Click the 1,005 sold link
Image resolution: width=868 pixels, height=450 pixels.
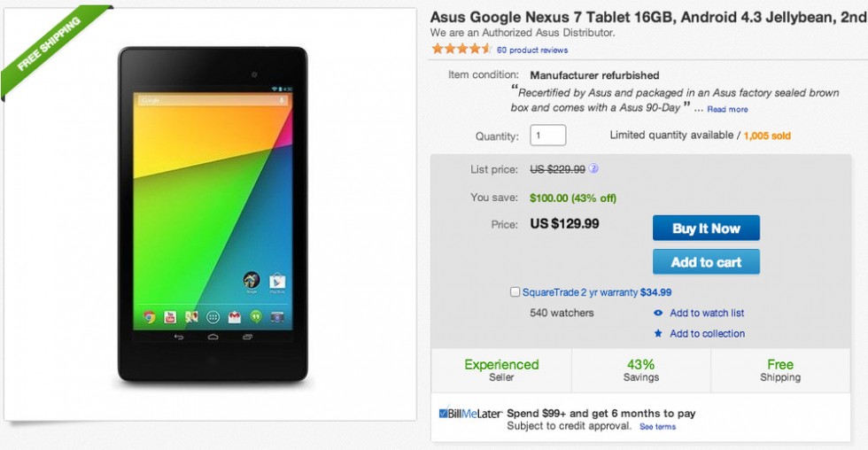coord(767,136)
